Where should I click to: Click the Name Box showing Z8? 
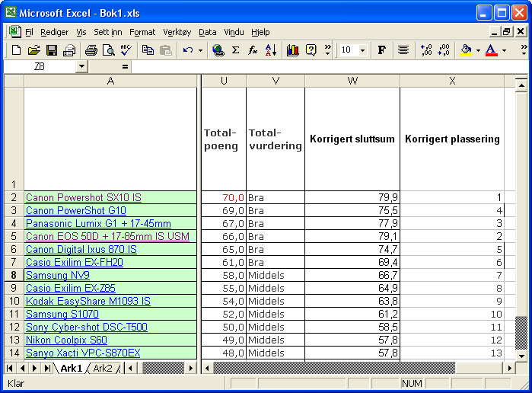(x=40, y=66)
